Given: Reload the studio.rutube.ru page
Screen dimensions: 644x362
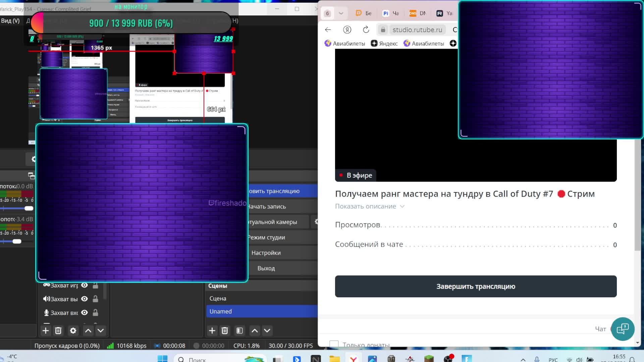Looking at the screenshot, I should point(366,30).
